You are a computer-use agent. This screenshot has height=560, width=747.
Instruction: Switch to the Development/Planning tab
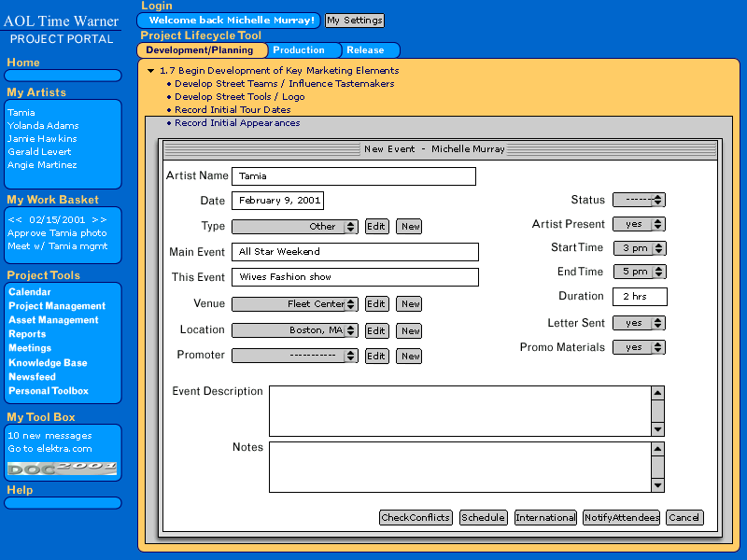click(x=201, y=50)
